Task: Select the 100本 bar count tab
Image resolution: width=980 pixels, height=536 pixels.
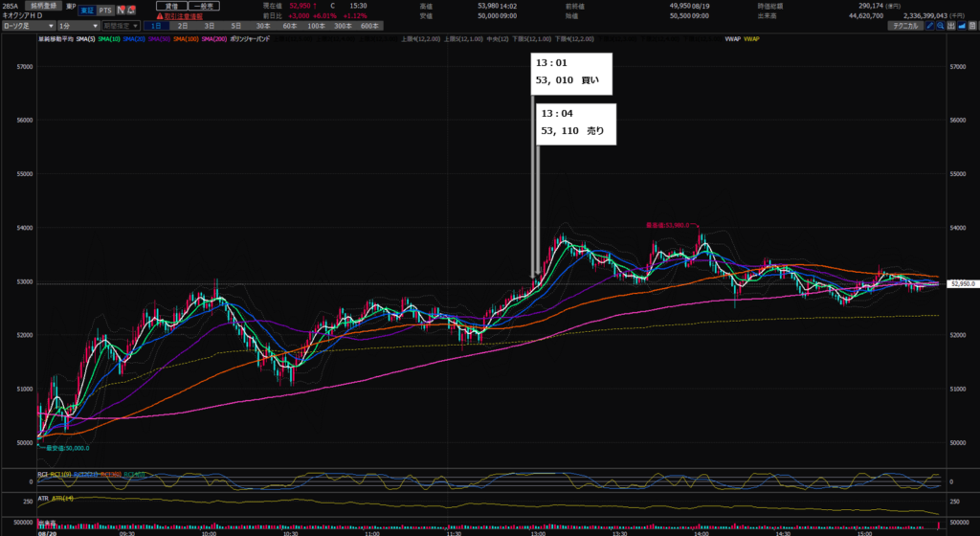Action: pos(316,26)
